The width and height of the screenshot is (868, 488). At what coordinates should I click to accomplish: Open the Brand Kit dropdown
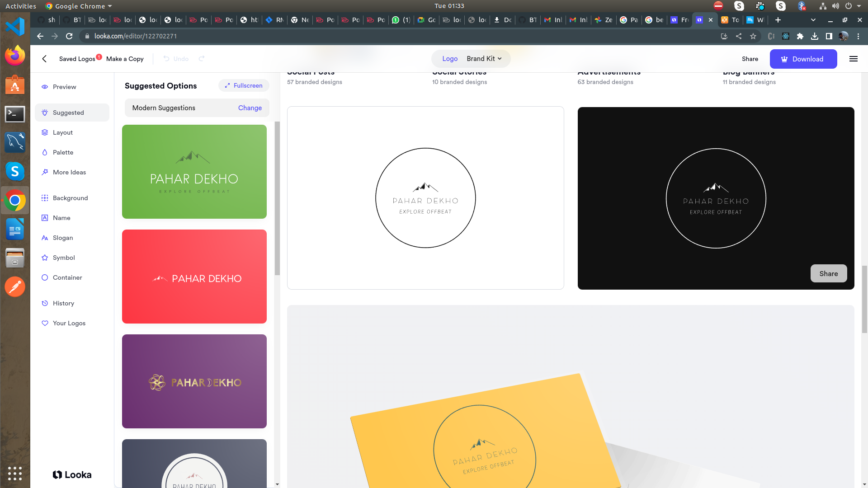coord(484,59)
